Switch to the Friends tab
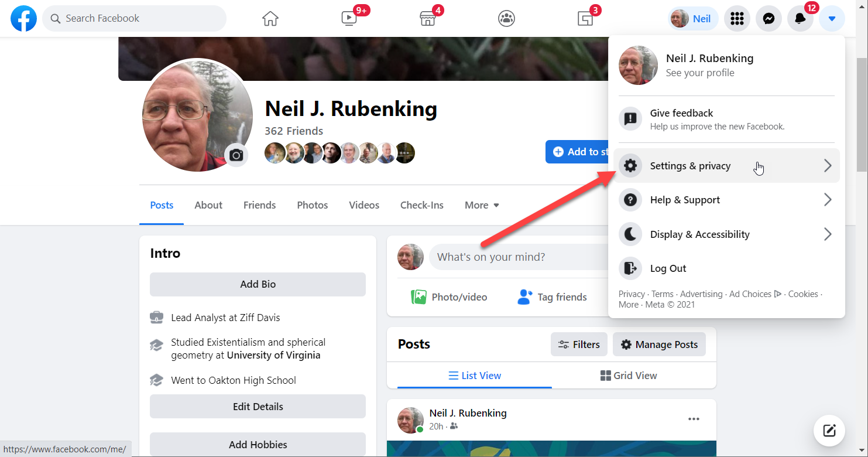This screenshot has height=457, width=868. [259, 205]
